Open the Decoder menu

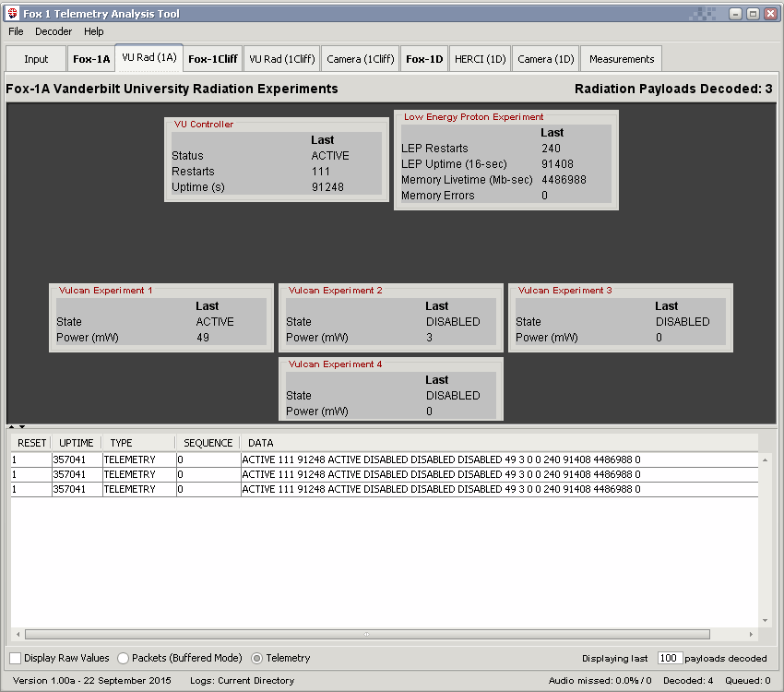tap(53, 31)
